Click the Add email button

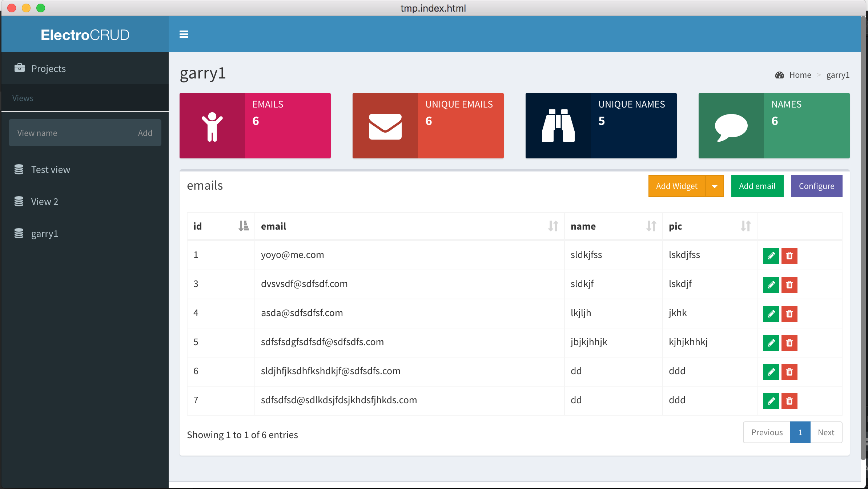(x=757, y=186)
